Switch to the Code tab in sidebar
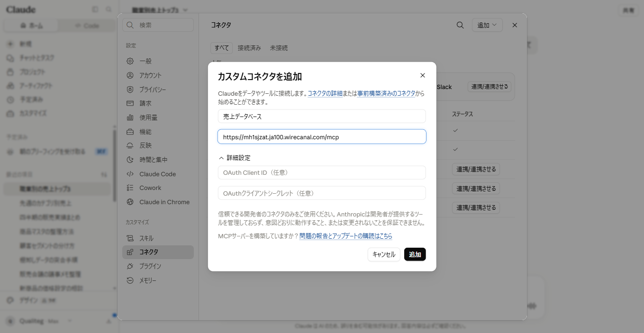 87,26
